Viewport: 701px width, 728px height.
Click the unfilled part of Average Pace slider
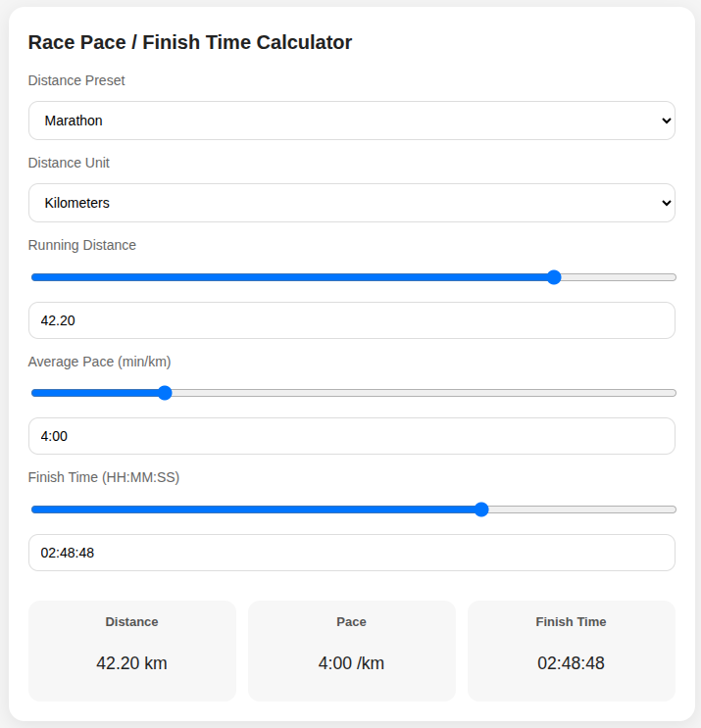(422, 393)
